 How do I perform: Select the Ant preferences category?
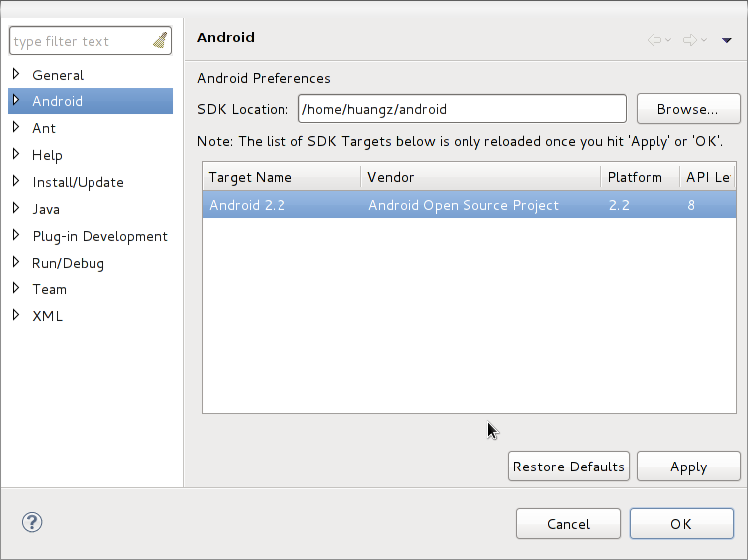[x=44, y=128]
